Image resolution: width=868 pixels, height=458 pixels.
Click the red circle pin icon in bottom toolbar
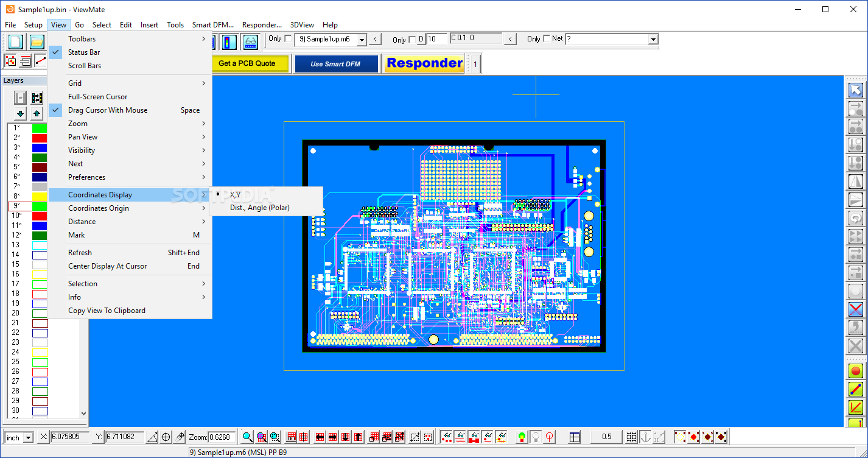(x=550, y=437)
